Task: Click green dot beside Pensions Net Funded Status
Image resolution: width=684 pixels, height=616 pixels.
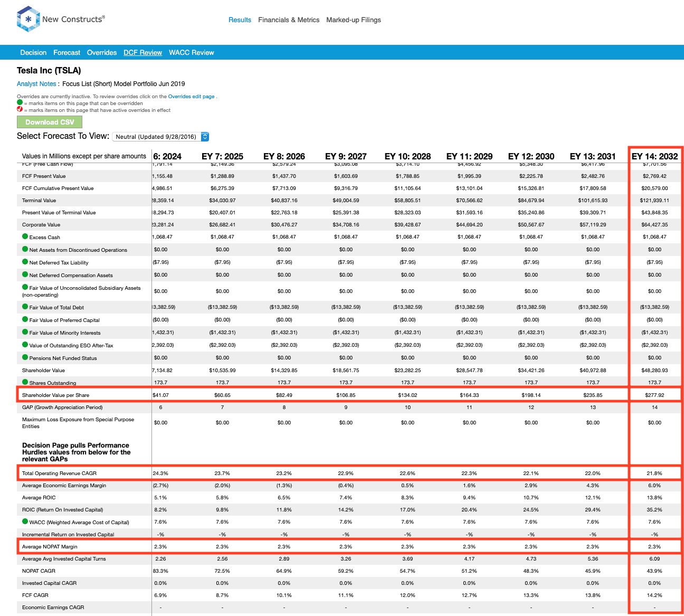Action: coord(25,357)
